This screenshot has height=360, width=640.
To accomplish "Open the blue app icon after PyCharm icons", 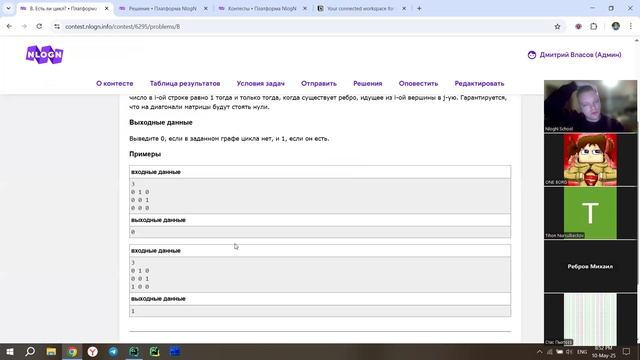I will click(x=175, y=351).
